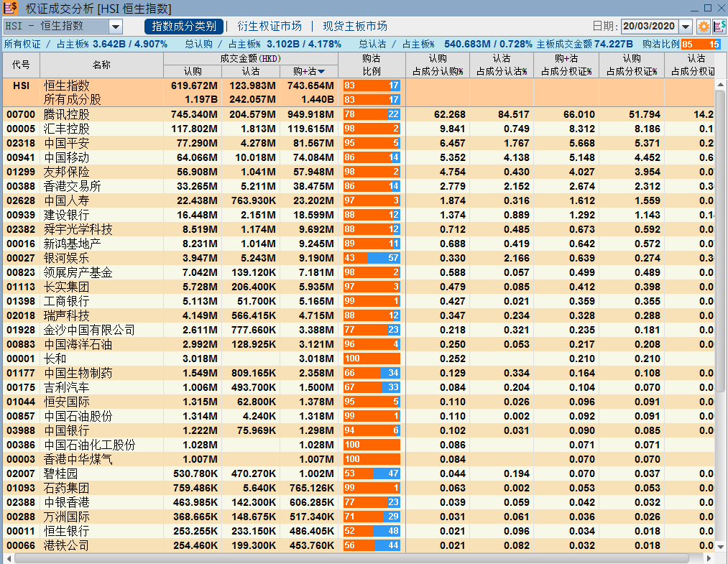Select the 01044 恒安国际 row

pyautogui.click(x=359, y=402)
